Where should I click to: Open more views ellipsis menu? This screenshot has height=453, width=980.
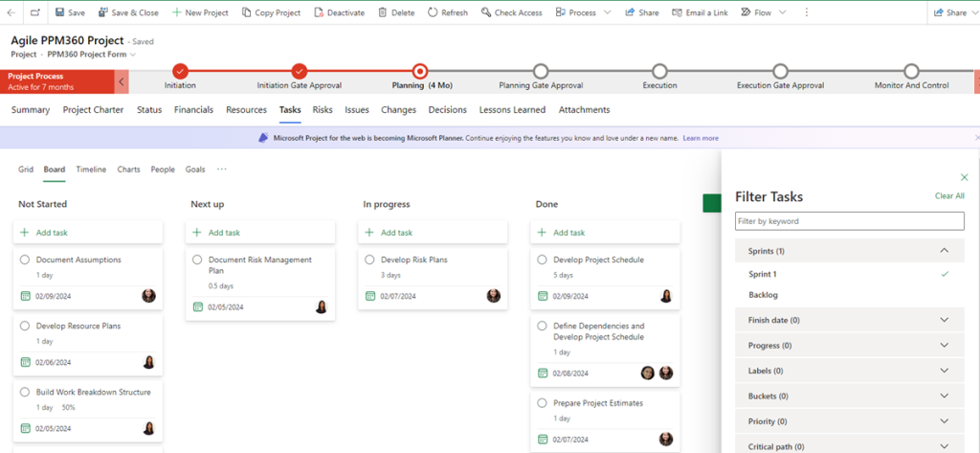pyautogui.click(x=222, y=169)
